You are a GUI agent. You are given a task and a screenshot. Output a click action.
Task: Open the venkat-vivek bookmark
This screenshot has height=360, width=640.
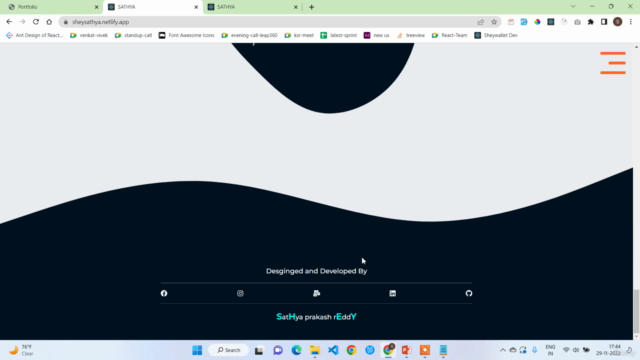click(89, 36)
